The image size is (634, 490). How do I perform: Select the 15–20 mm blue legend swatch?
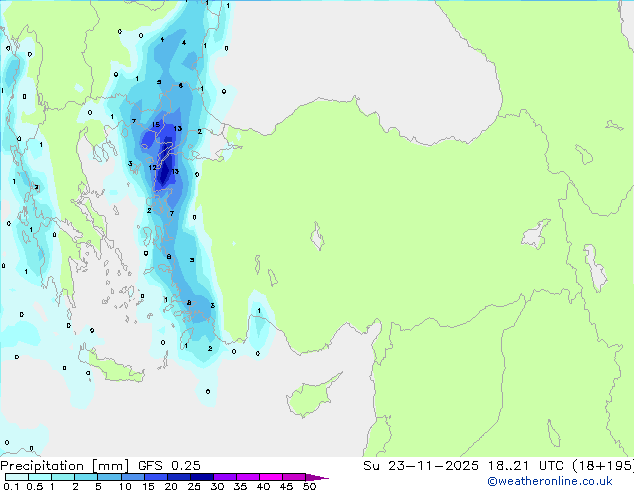pos(155,477)
